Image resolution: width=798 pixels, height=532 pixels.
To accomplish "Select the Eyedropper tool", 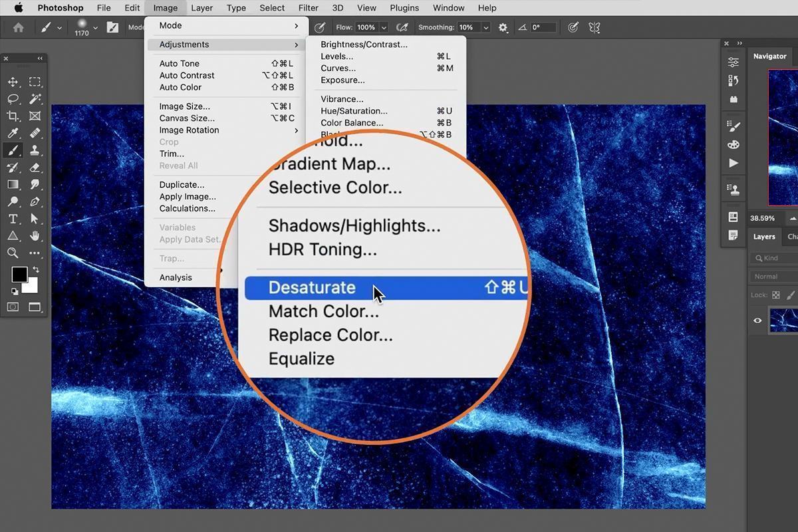I will (x=13, y=133).
